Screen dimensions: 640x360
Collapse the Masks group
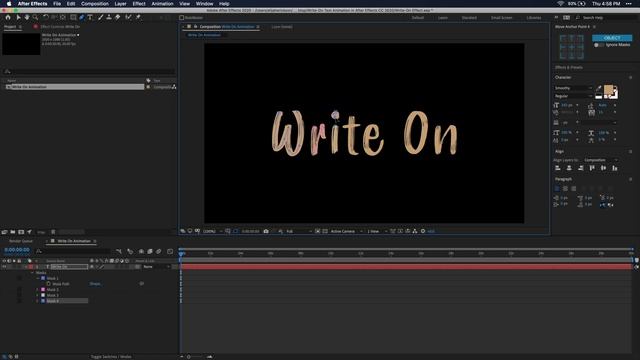[33, 273]
